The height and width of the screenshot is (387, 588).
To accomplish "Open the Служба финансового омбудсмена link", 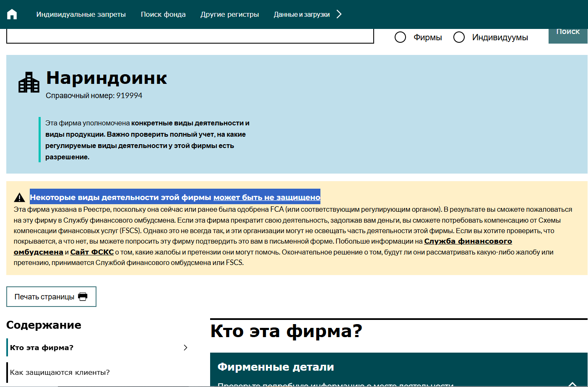I will pyautogui.click(x=468, y=242).
